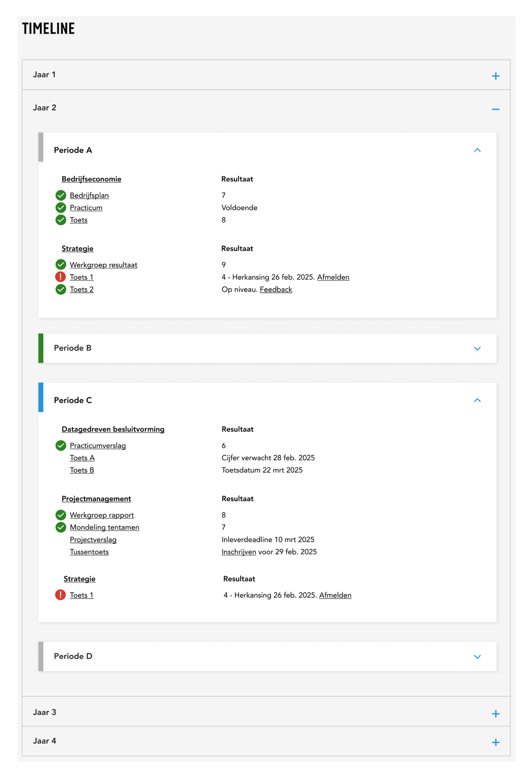The height and width of the screenshot is (779, 532).
Task: Click red warning icon in Periode A
Action: pos(61,277)
